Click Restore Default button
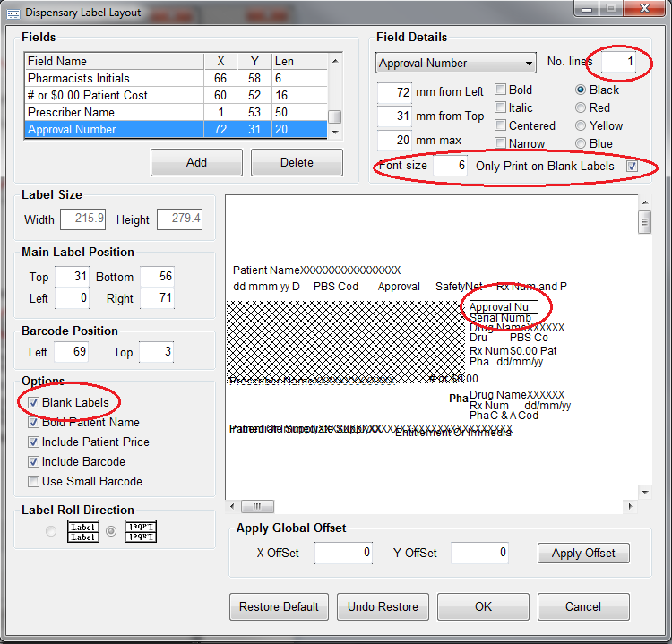This screenshot has height=644, width=672. point(279,606)
